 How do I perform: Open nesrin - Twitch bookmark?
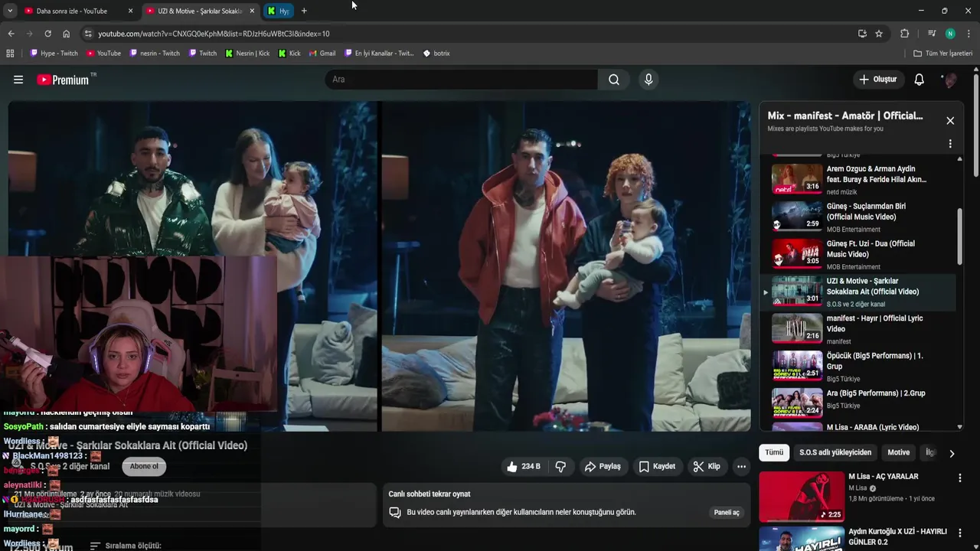pos(155,54)
